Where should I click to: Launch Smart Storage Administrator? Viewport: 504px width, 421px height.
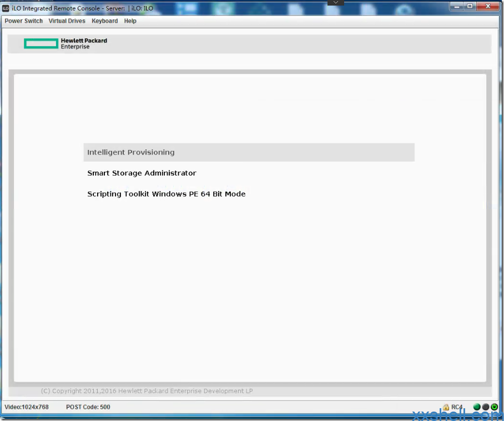(142, 173)
